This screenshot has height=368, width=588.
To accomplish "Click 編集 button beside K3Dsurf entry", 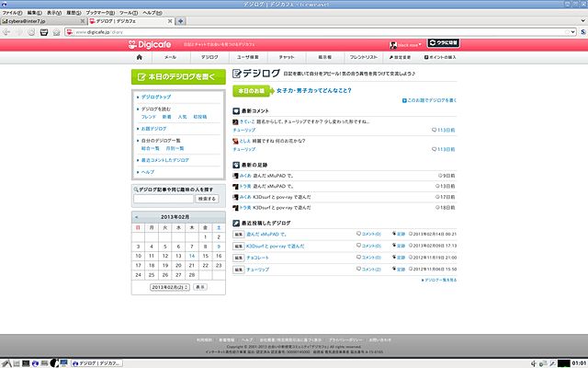I will (238, 247).
